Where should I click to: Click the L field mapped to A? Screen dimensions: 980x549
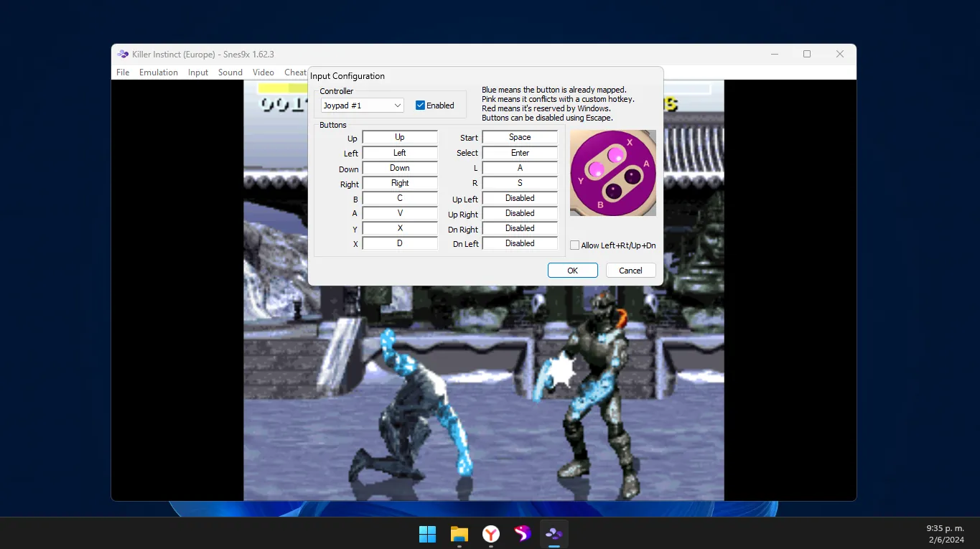520,168
